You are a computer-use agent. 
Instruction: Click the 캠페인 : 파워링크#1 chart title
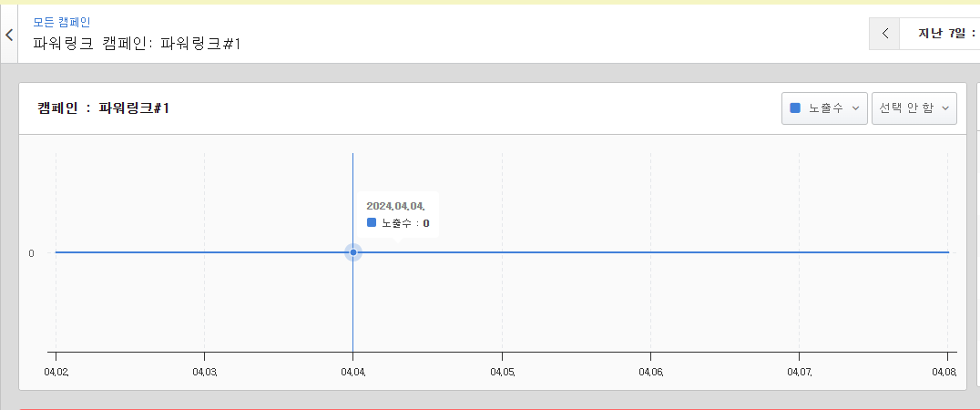104,108
